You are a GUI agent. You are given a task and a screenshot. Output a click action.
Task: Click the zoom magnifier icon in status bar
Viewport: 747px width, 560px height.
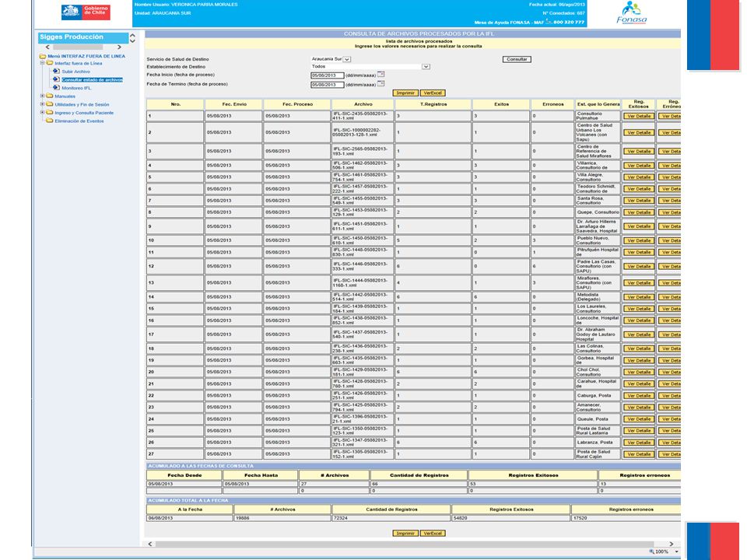(652, 551)
